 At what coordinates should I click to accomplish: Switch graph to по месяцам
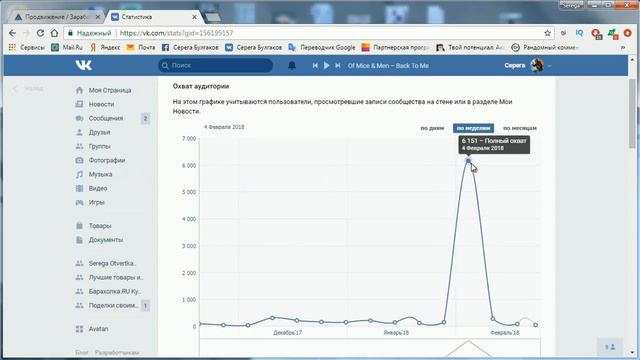click(x=520, y=128)
